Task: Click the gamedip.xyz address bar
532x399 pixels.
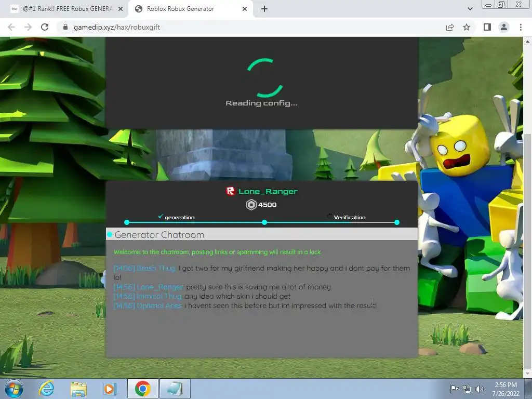Action: [x=251, y=27]
